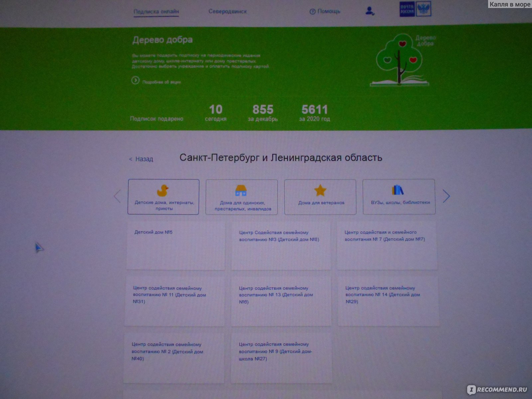Select Дома для одиноких, престарелых, инвалидов
Image resolution: width=532 pixels, height=399 pixels.
click(242, 197)
